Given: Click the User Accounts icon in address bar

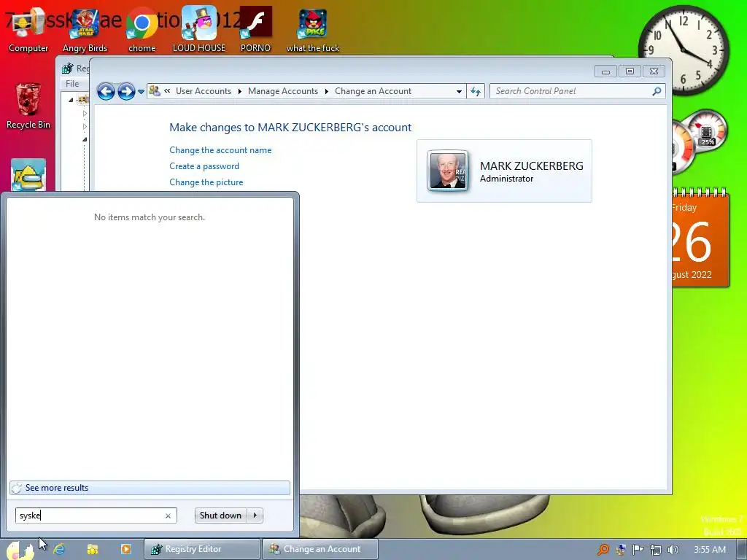Looking at the screenshot, I should (x=155, y=90).
